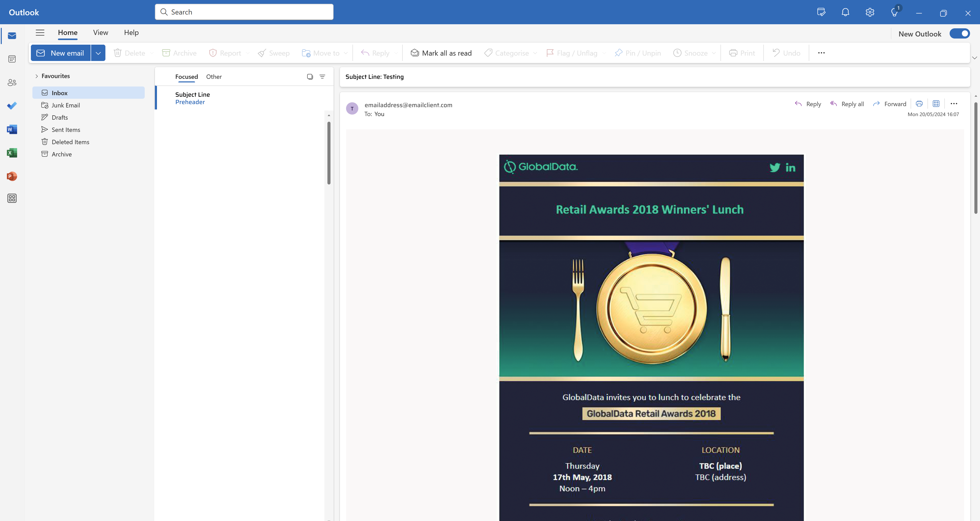The width and height of the screenshot is (980, 521).
Task: Open the To Do checkmark app
Action: (x=12, y=106)
